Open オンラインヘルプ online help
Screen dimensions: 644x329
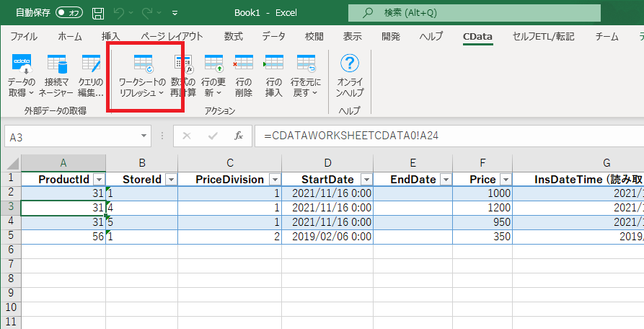(350, 63)
